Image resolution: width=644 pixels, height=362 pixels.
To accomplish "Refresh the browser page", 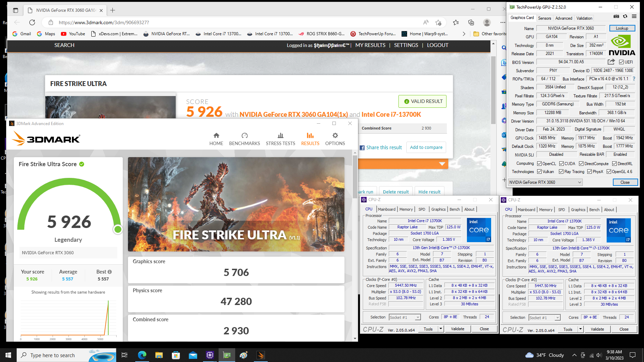I will pos(32,22).
